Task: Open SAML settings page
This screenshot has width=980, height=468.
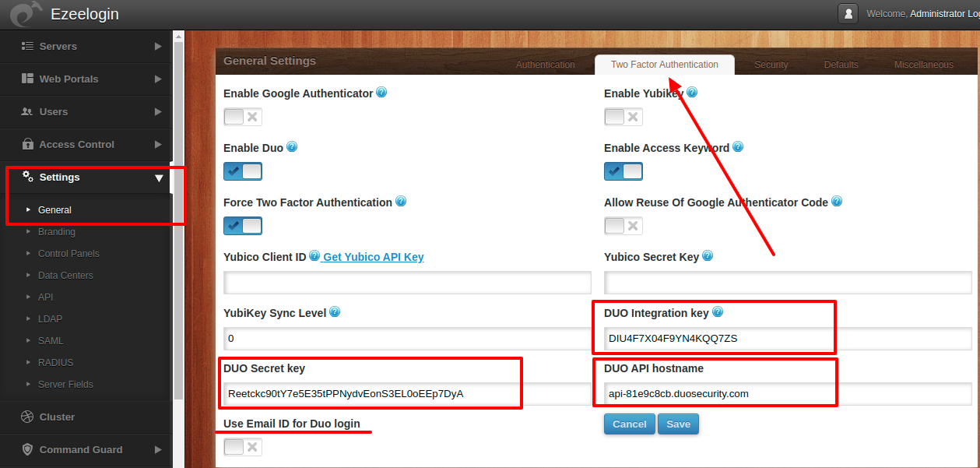Action: pos(51,340)
